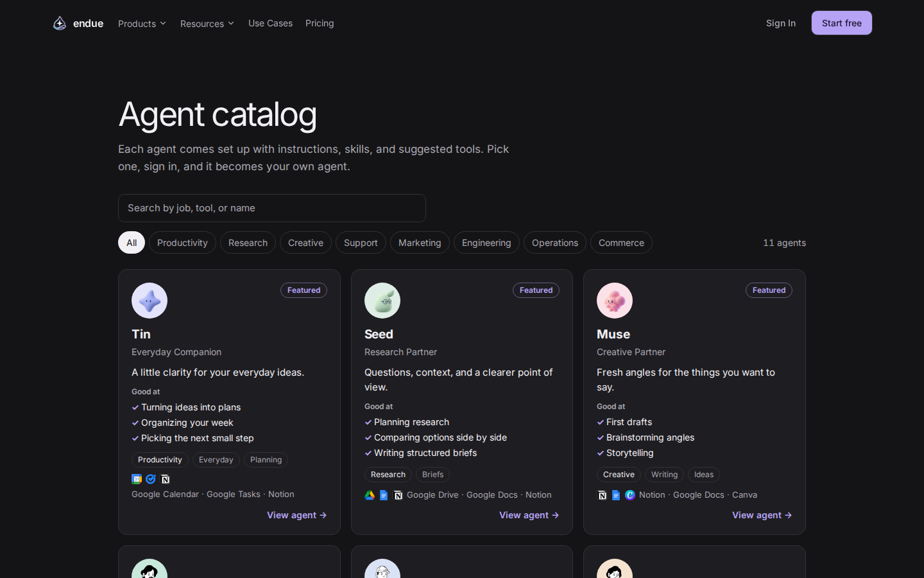Click Productivity tag in Tin card

pyautogui.click(x=160, y=460)
